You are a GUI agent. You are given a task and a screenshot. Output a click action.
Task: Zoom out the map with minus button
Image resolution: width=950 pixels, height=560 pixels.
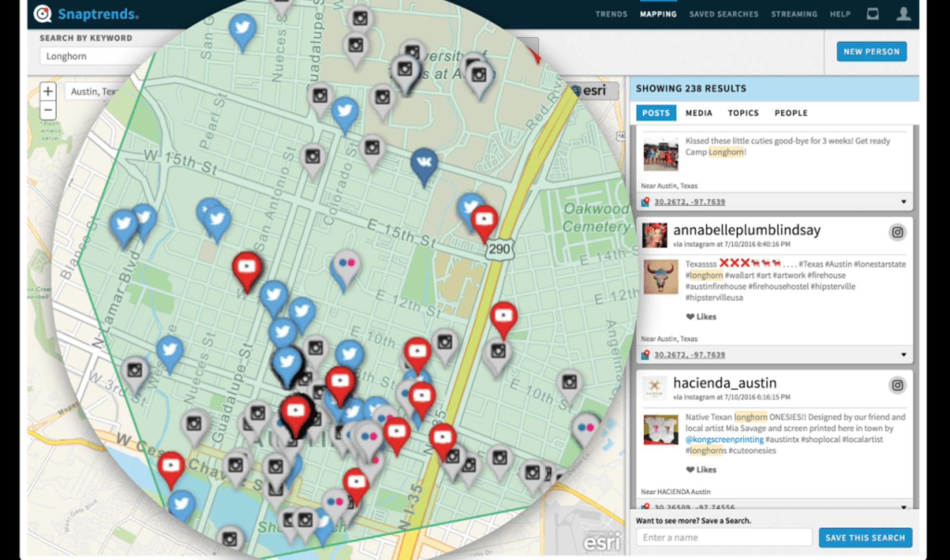coord(48,110)
